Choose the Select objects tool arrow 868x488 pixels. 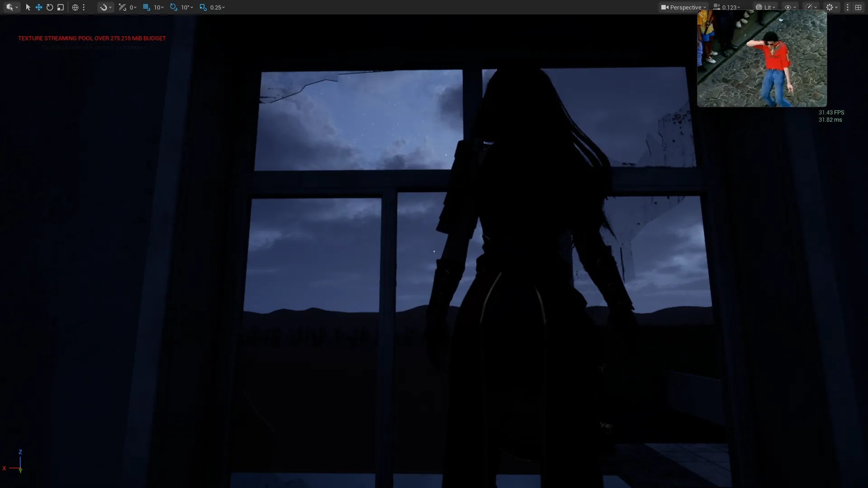point(28,7)
